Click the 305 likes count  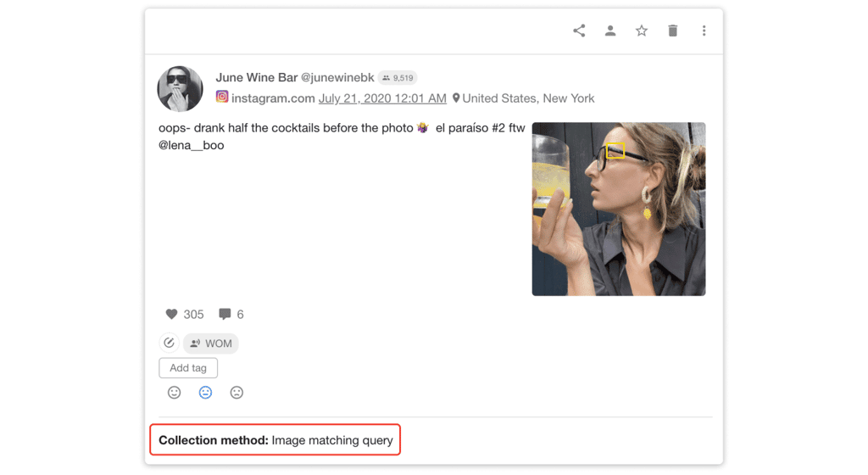[x=194, y=315]
